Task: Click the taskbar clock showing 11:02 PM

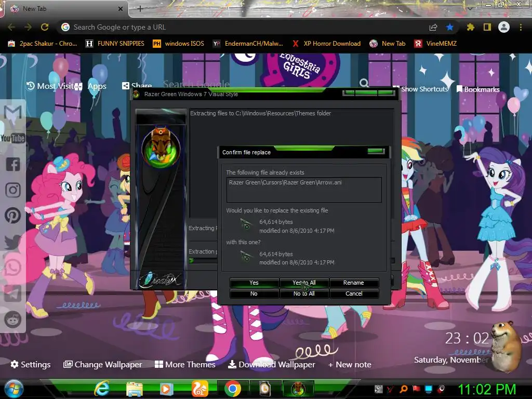Action: [x=487, y=390]
